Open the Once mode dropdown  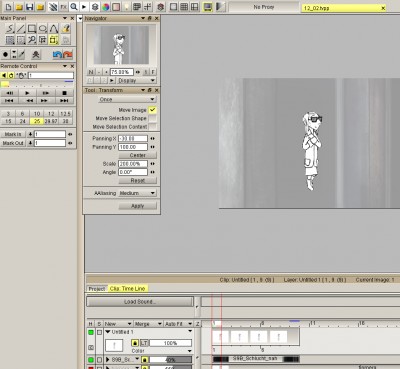tap(127, 99)
